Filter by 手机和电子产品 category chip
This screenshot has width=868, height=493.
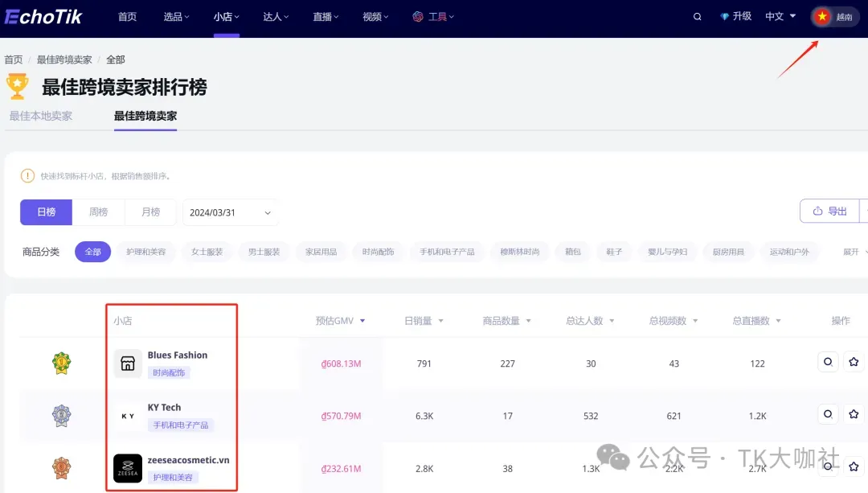[x=447, y=252]
